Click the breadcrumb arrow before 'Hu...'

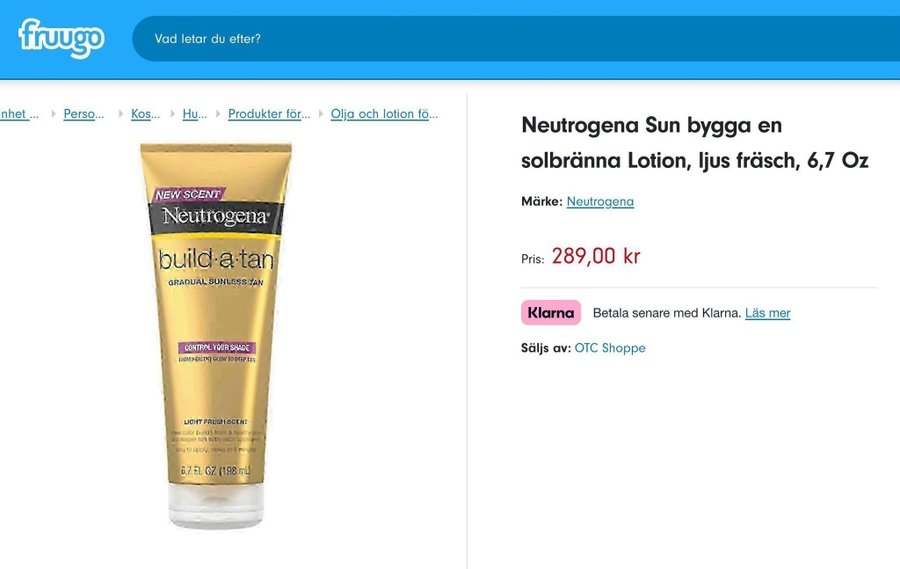[173, 114]
